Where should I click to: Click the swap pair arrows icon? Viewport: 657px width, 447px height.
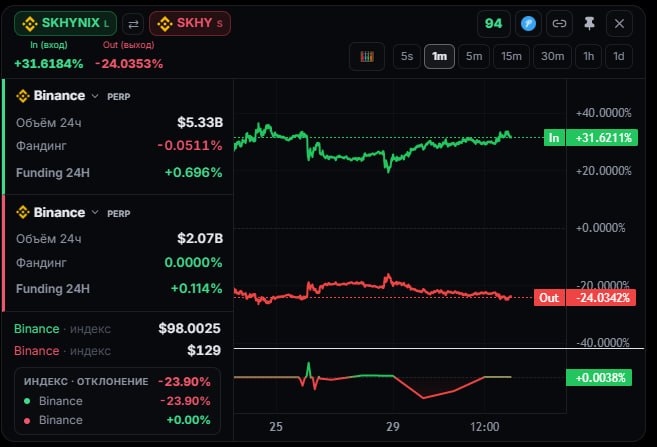tap(133, 24)
